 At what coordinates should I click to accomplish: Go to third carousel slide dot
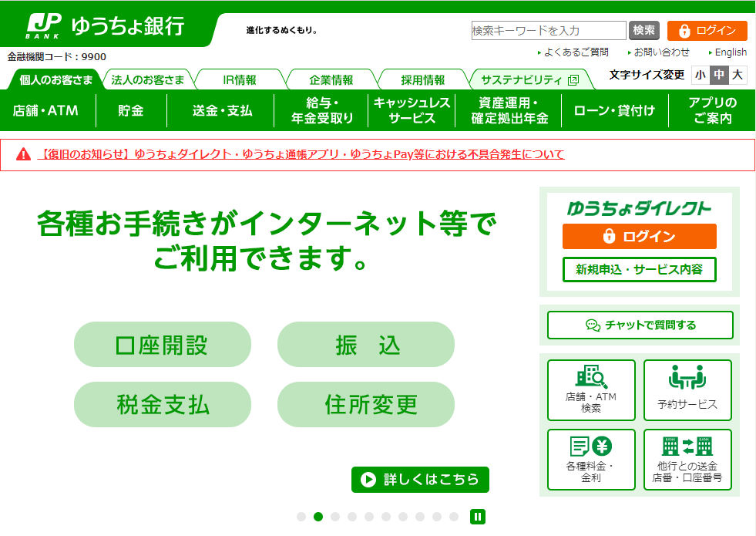(x=335, y=517)
